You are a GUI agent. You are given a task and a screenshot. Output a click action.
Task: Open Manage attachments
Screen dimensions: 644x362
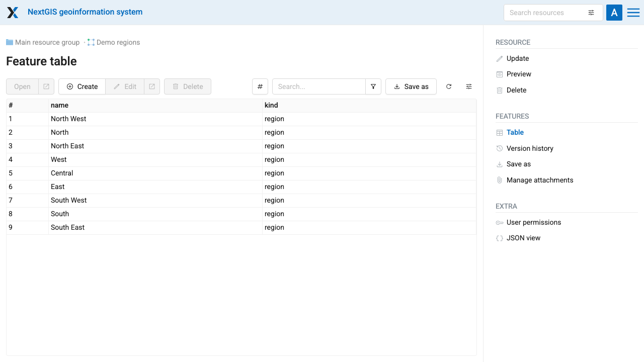point(540,180)
